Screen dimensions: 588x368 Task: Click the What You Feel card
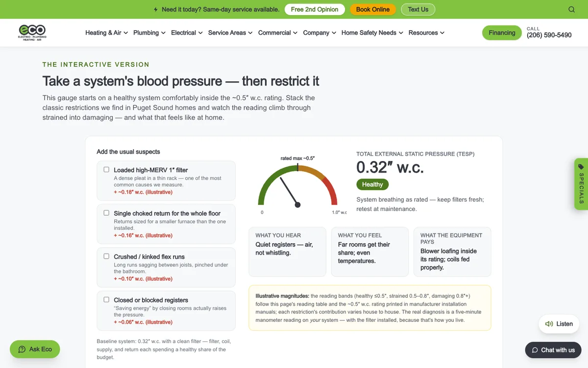point(370,252)
